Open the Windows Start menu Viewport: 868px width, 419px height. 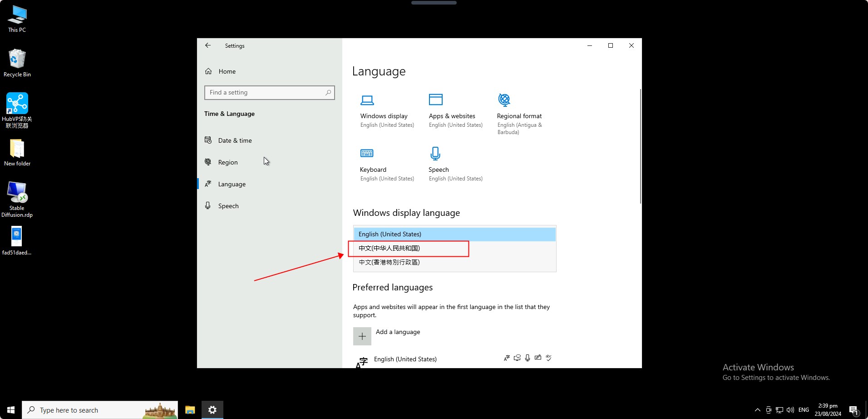[11, 410]
